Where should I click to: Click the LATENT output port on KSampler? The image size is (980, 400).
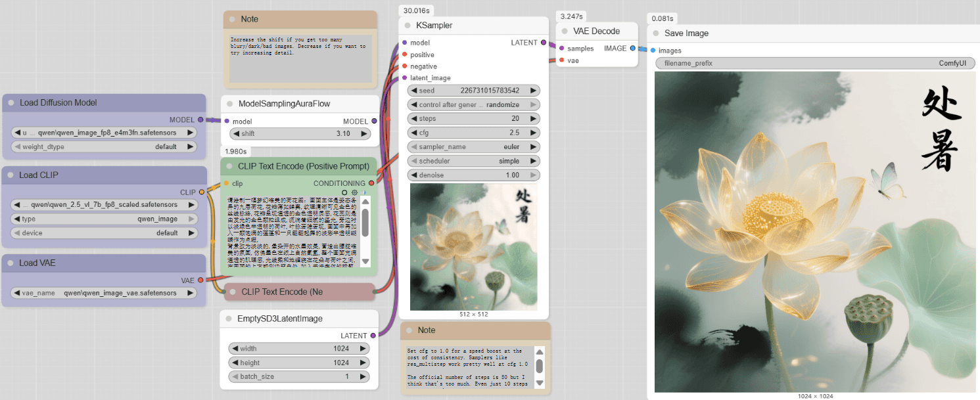point(543,43)
